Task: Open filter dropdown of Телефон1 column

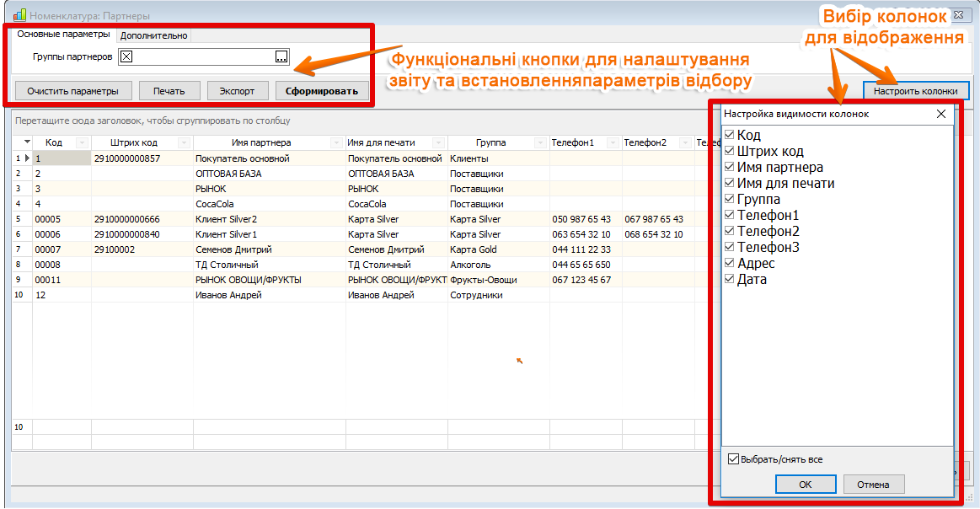Action: point(613,142)
